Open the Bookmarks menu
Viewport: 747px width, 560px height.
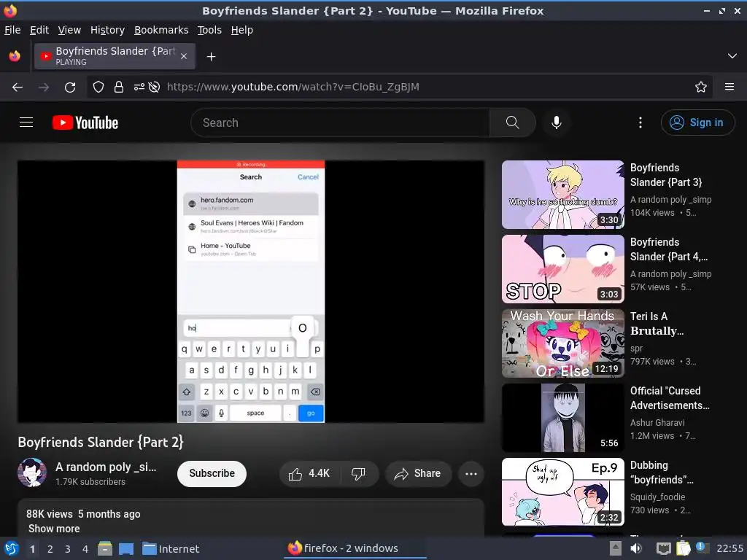click(x=161, y=30)
